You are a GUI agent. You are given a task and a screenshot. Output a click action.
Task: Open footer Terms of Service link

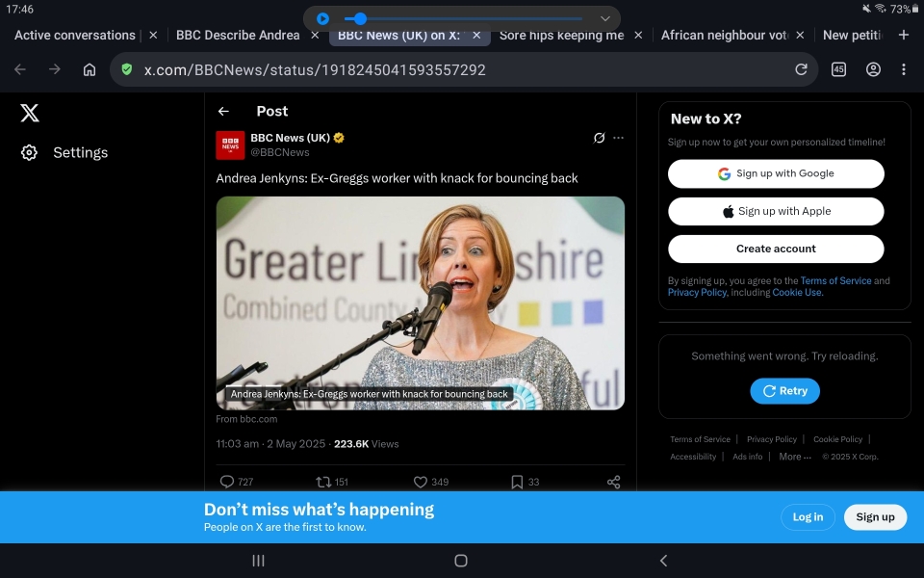point(700,439)
